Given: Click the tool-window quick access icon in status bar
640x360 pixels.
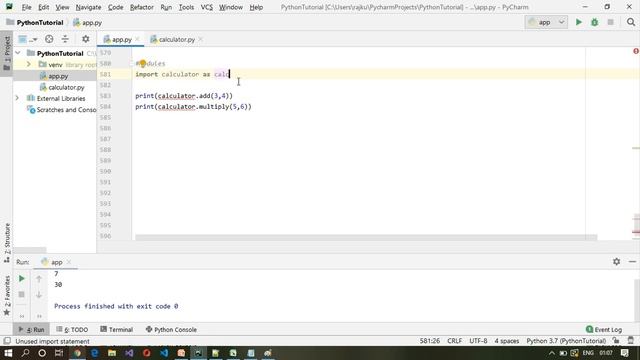Looking at the screenshot, I should [x=7, y=341].
